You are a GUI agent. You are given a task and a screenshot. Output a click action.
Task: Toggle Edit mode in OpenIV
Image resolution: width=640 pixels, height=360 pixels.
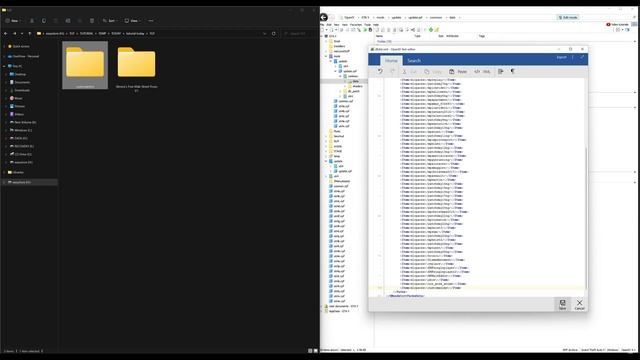[568, 18]
